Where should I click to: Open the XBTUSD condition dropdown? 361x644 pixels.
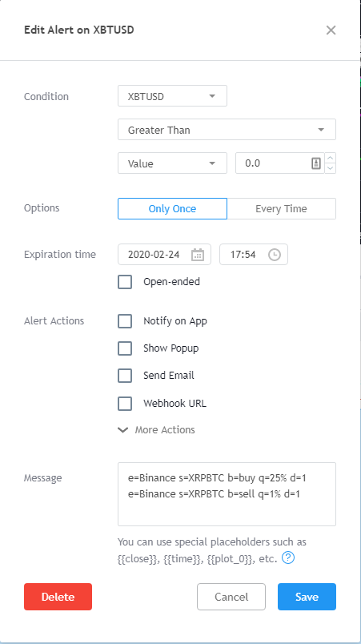click(x=172, y=96)
